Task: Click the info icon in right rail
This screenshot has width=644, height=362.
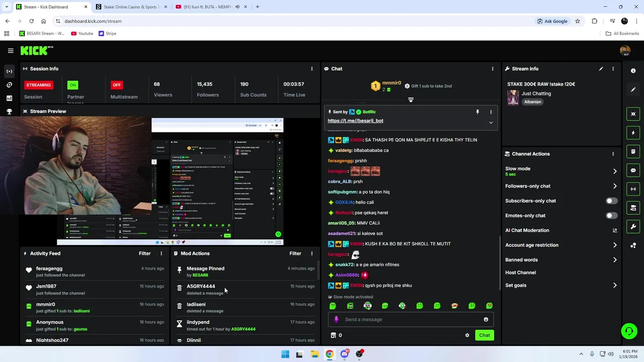Action: (x=633, y=71)
